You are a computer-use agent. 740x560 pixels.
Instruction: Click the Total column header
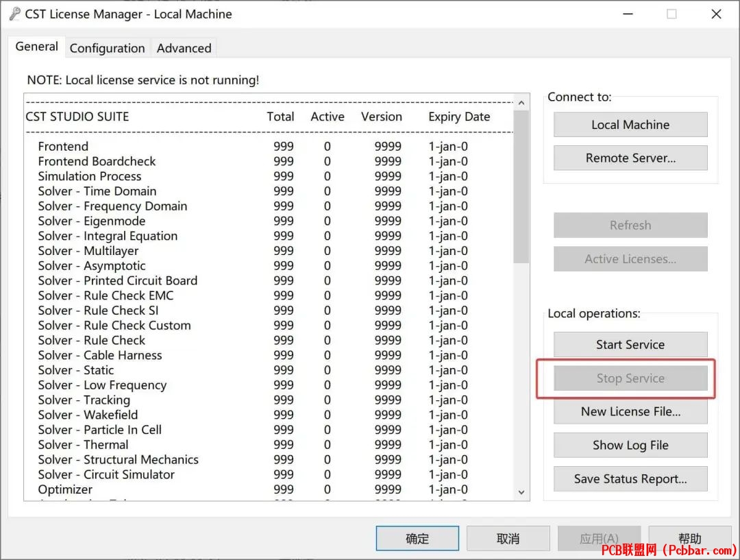(x=280, y=117)
